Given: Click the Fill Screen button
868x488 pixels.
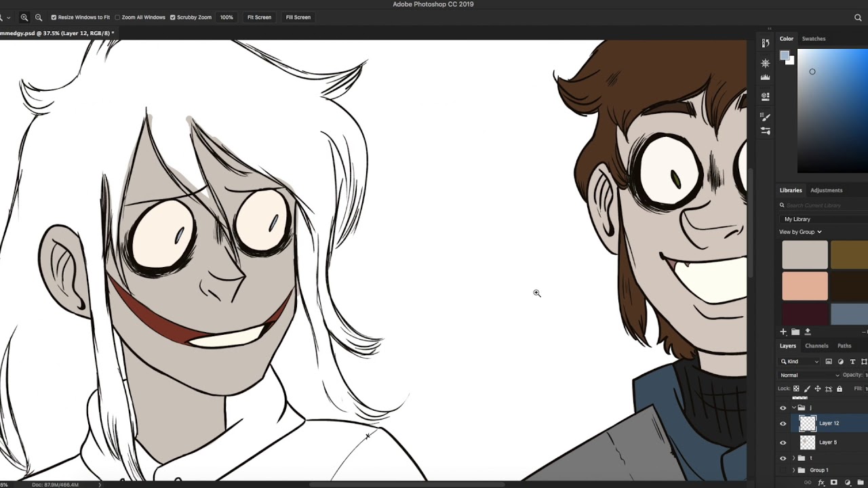Looking at the screenshot, I should tap(298, 18).
